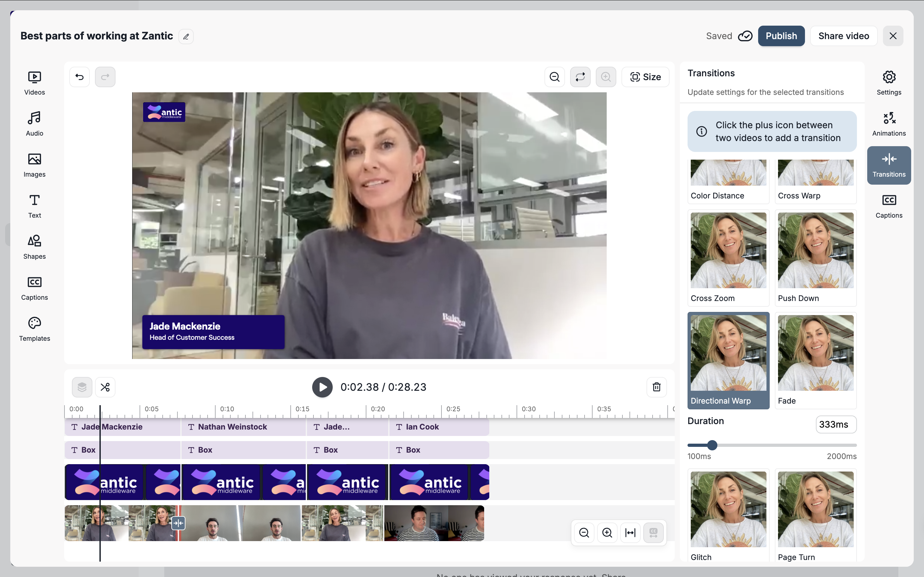
Task: Open the Templates section
Action: pyautogui.click(x=34, y=329)
